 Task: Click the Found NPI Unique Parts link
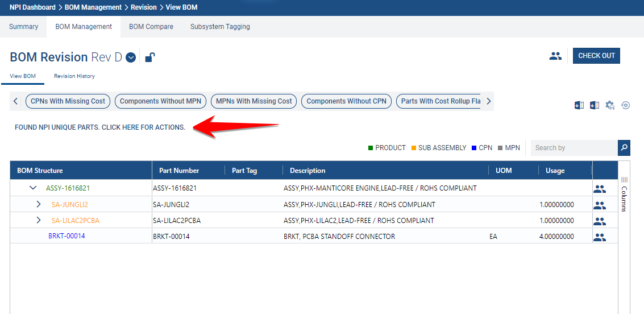[100, 127]
